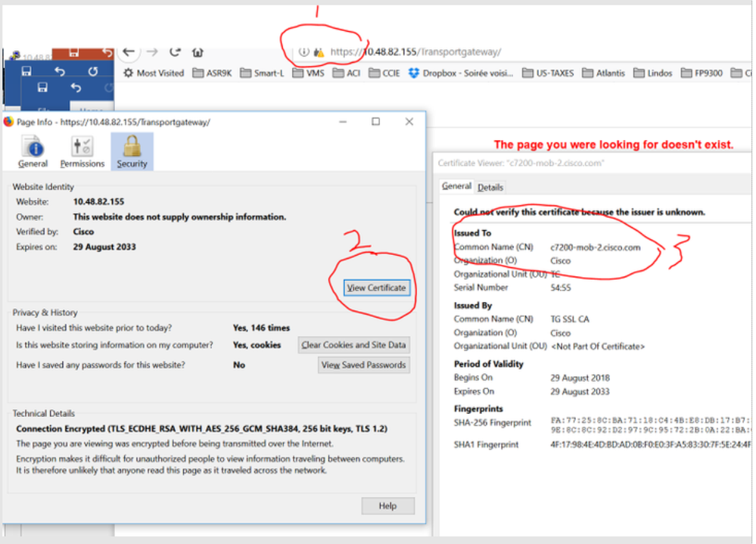This screenshot has width=756, height=544.
Task: Open the FP9300 bookmark folder
Action: [x=702, y=73]
